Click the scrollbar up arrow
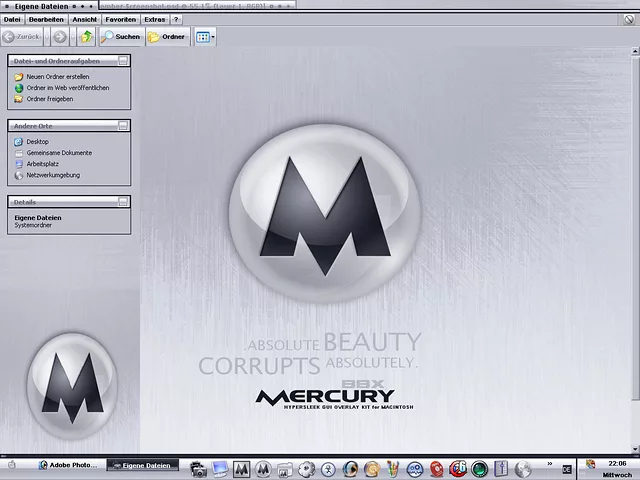 pyautogui.click(x=635, y=51)
